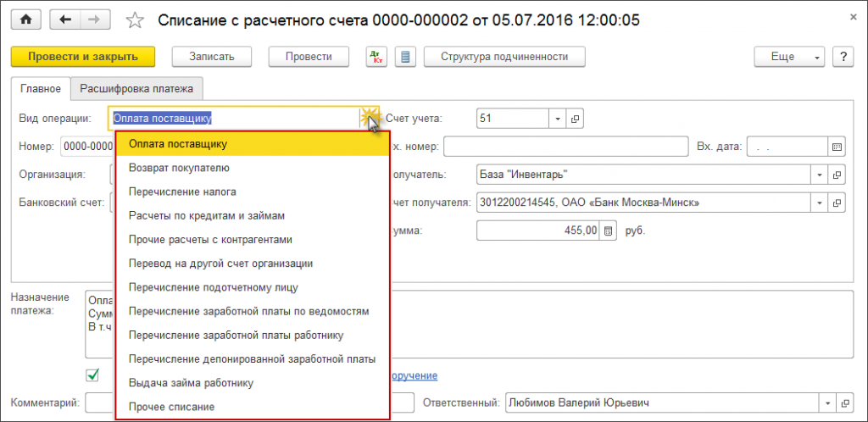Screen dimensions: 868x422
Task: Select Перечисление депонированной заработной платы
Action: click(x=252, y=359)
